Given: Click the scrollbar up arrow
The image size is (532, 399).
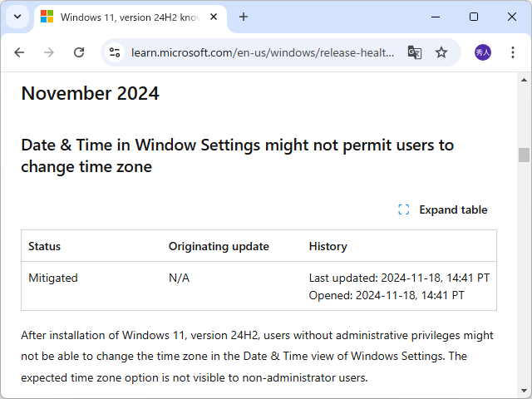Looking at the screenshot, I should pos(524,80).
